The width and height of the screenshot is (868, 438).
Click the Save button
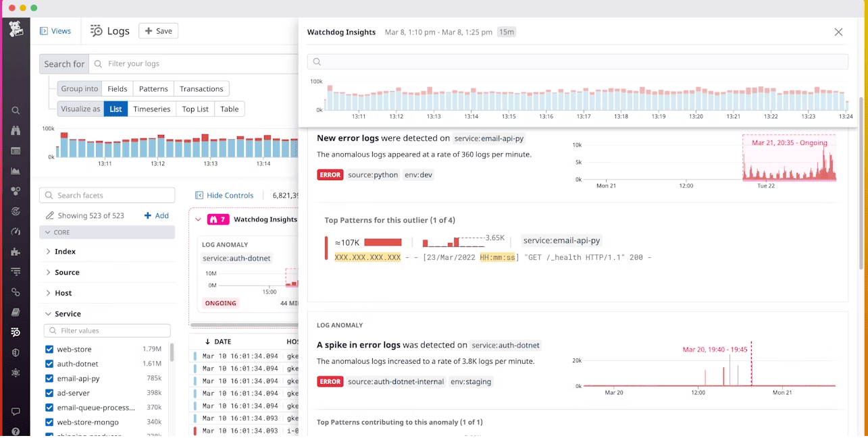[158, 31]
